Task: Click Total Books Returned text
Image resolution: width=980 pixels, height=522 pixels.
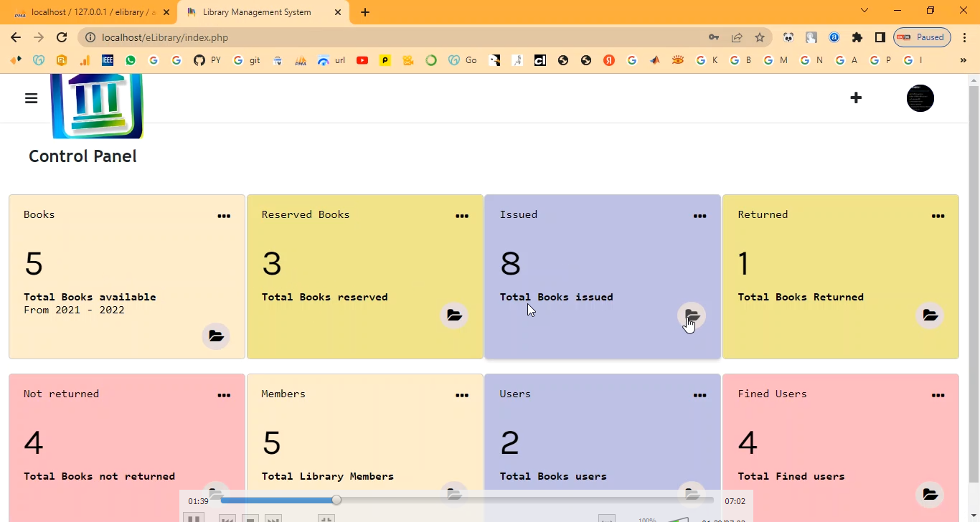Action: [801, 297]
